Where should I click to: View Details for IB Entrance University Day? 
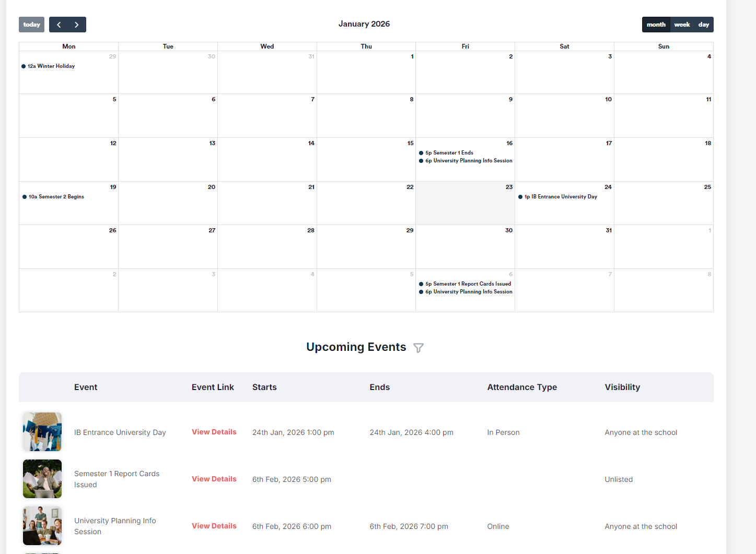[x=214, y=432]
